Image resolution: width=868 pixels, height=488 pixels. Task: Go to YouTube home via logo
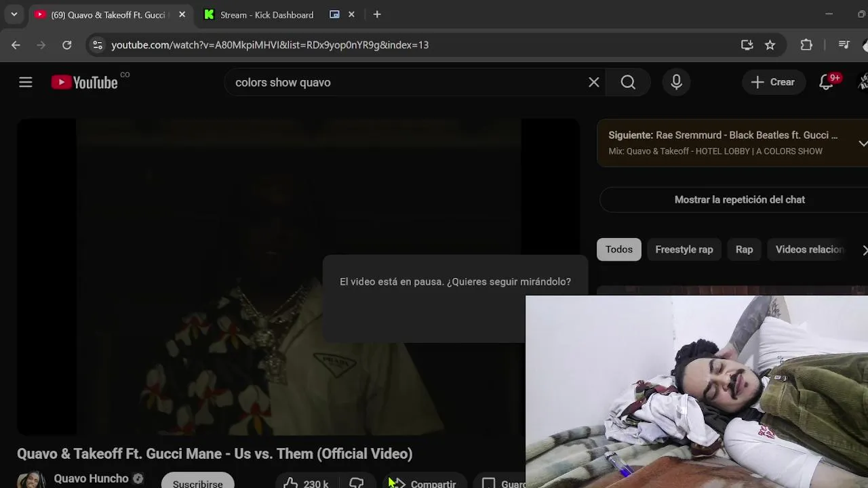point(85,82)
